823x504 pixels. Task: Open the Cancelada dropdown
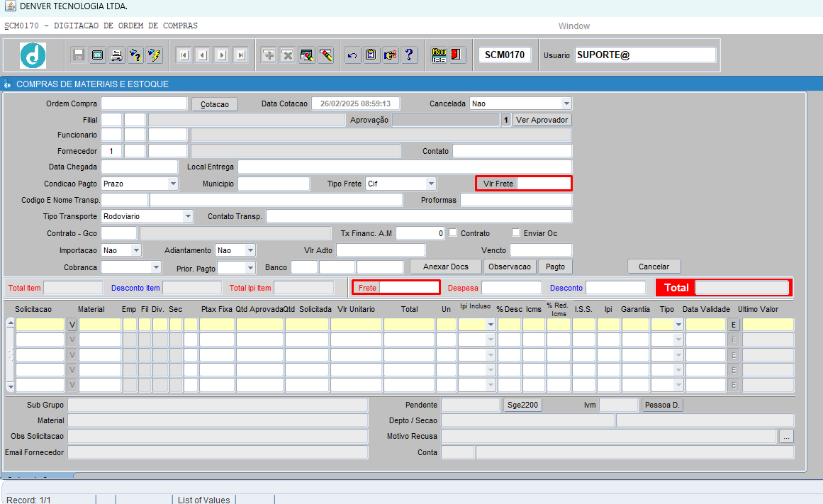566,103
